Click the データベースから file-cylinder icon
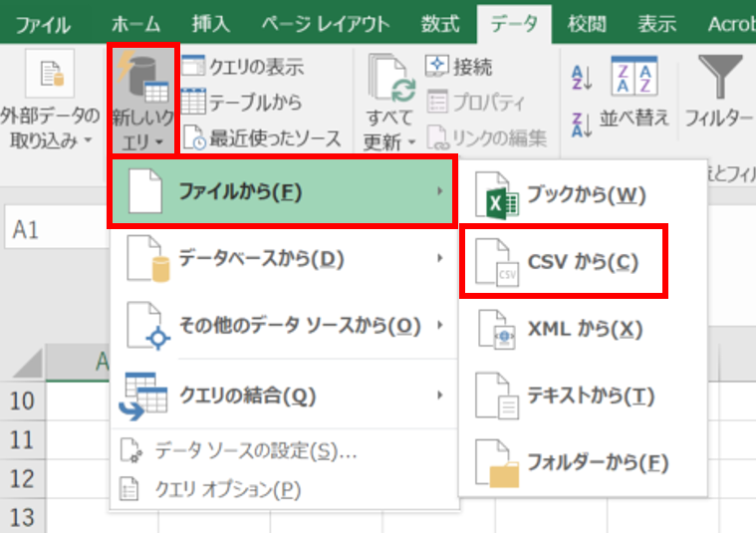The width and height of the screenshot is (756, 533). tap(148, 259)
